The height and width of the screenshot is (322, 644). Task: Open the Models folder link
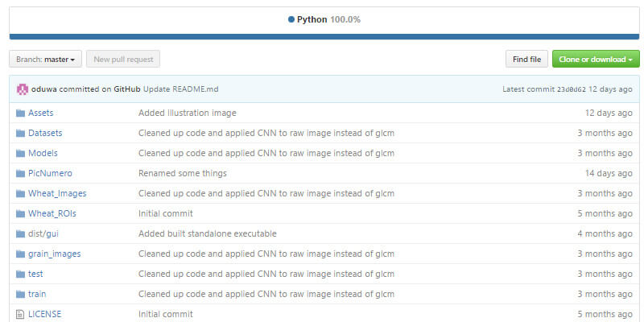pyautogui.click(x=43, y=153)
